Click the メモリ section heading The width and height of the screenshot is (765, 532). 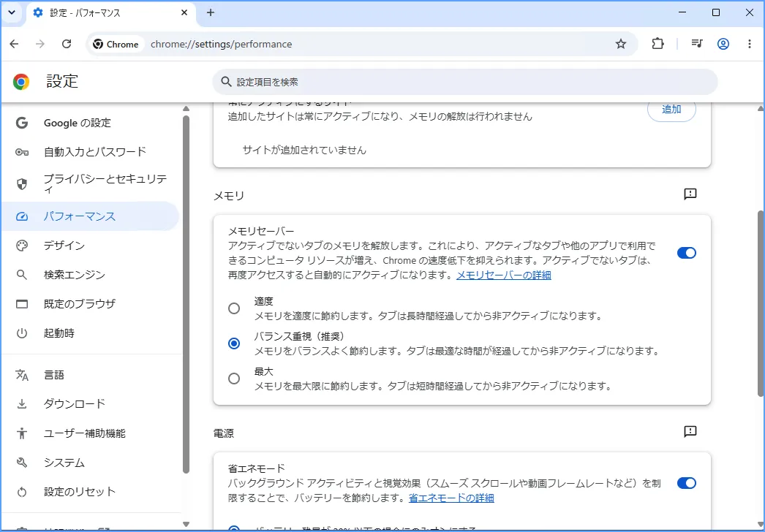point(229,196)
